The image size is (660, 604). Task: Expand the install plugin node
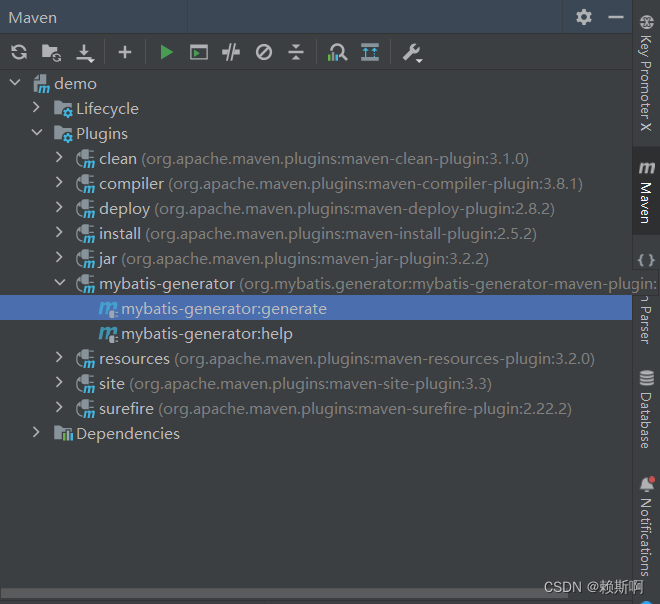[x=59, y=232]
